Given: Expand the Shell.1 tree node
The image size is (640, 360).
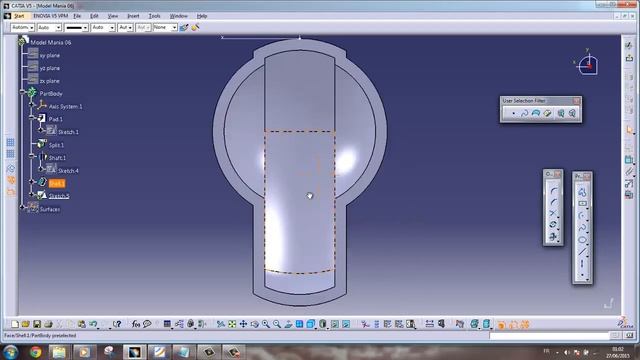Looking at the screenshot, I should click(x=31, y=182).
